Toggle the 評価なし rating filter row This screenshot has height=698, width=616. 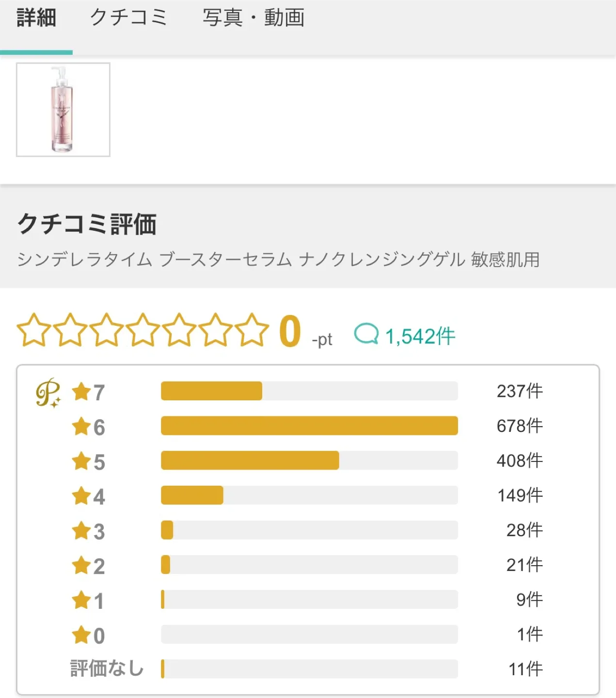coord(106,668)
